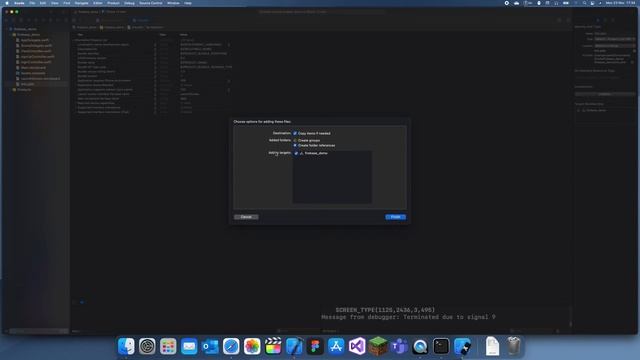Select the Create groups radio option
Image resolution: width=640 pixels, height=360 pixels.
tap(295, 140)
